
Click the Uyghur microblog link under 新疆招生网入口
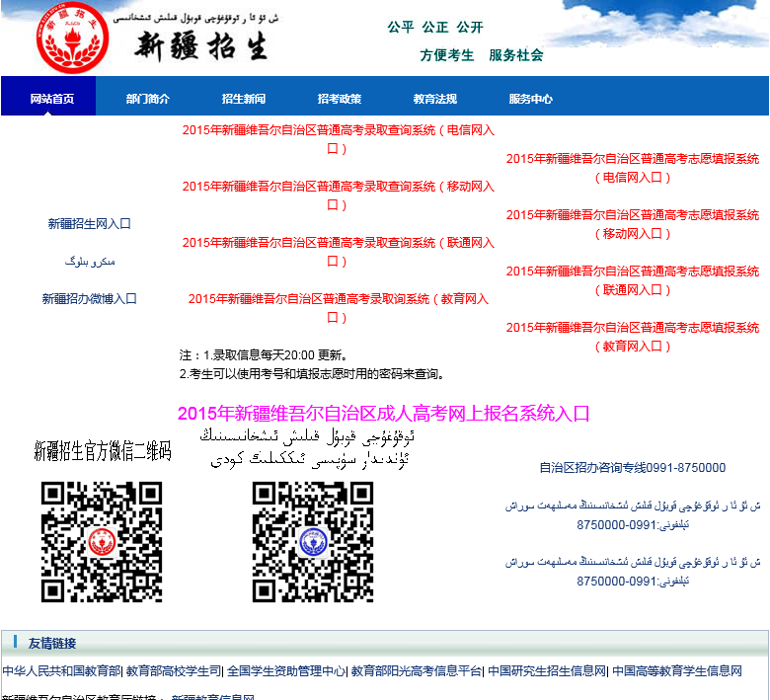90,262
